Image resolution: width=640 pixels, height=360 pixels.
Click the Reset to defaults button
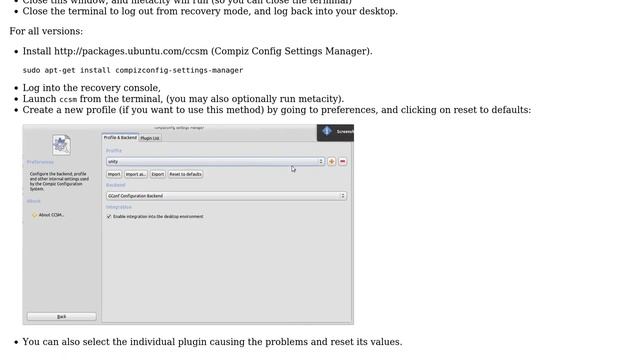tap(186, 174)
